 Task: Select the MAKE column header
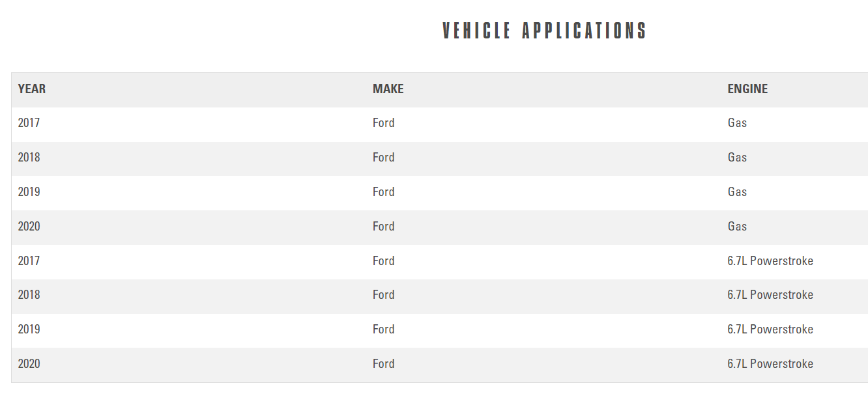(x=388, y=89)
